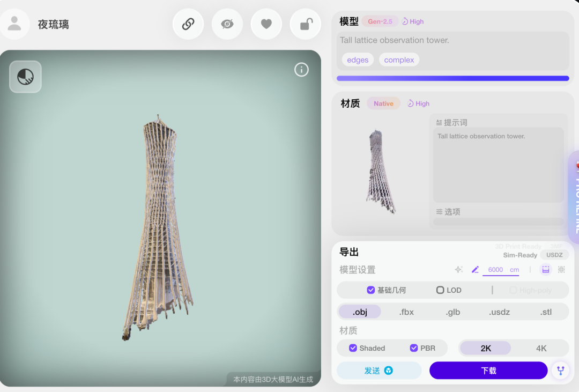Enable the LOD checkbox
This screenshot has height=392, width=579.
click(440, 290)
